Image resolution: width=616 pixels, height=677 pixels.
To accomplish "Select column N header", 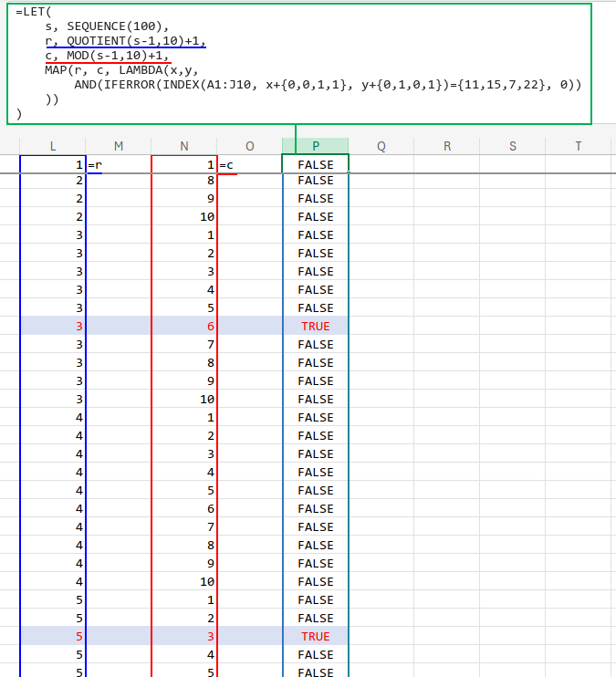I will pos(184,146).
